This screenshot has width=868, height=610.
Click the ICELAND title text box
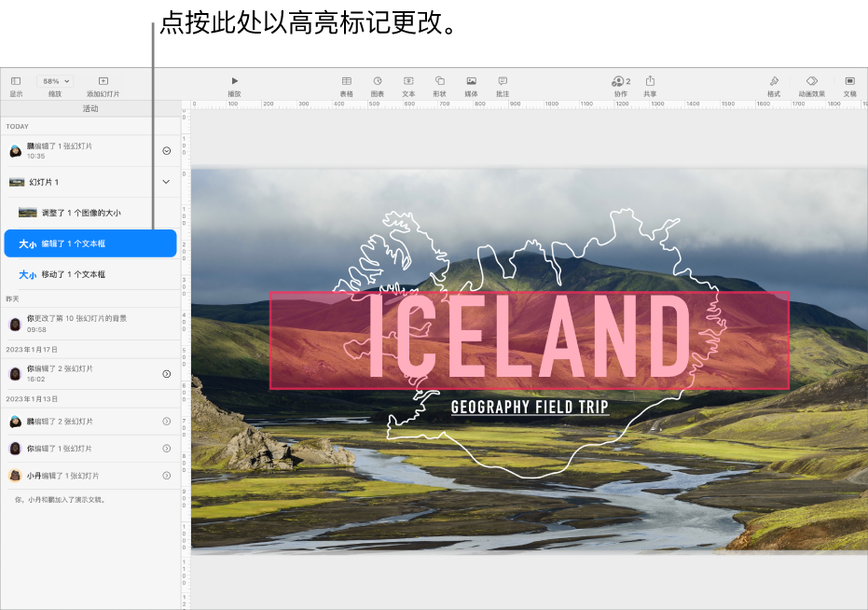pos(530,340)
